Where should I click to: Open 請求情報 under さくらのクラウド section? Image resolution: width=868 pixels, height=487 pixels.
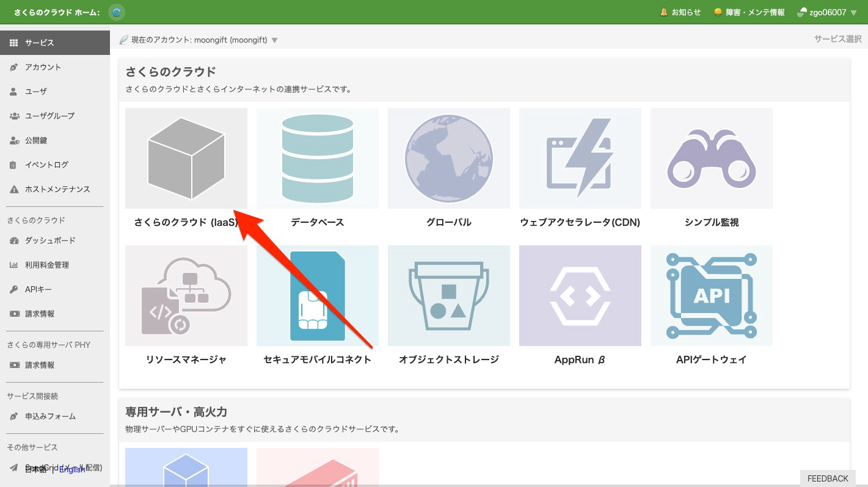click(x=55, y=314)
